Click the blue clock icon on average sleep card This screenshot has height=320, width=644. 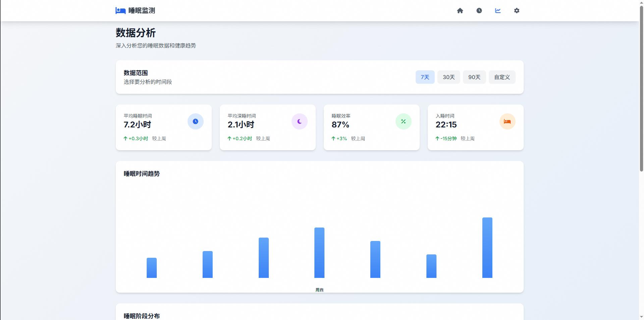click(195, 121)
